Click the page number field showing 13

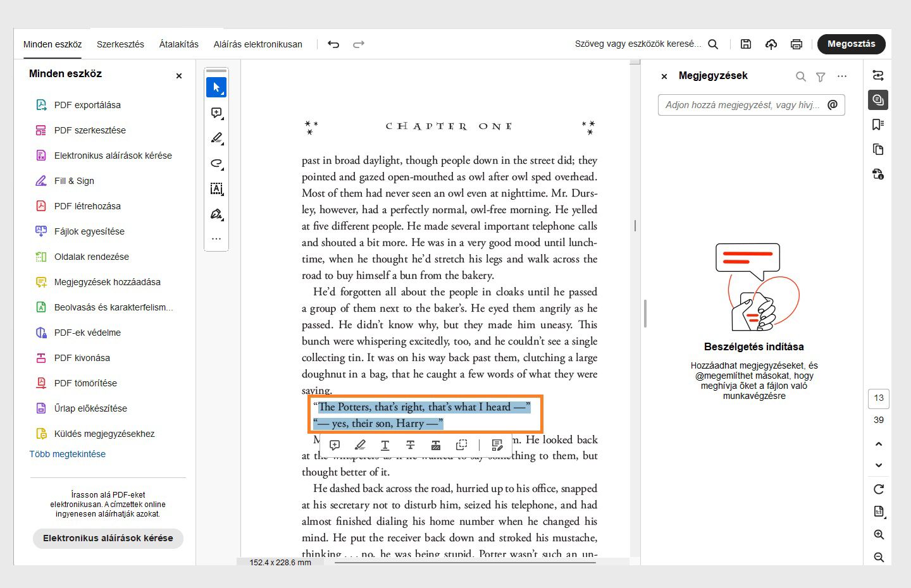coord(879,398)
